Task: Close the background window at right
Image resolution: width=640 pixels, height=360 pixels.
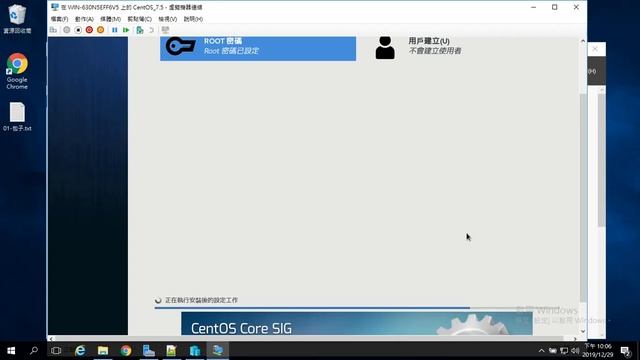Action: [595, 49]
